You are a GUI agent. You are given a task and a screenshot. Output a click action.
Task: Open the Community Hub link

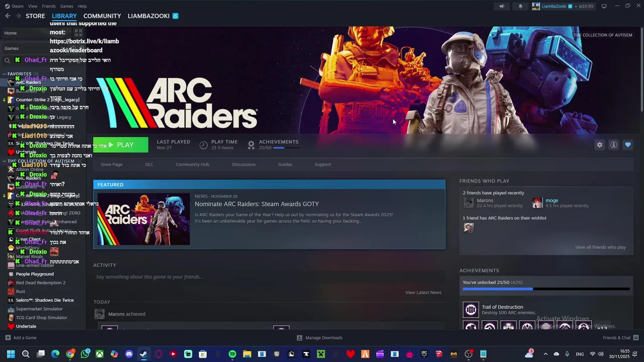pyautogui.click(x=192, y=164)
